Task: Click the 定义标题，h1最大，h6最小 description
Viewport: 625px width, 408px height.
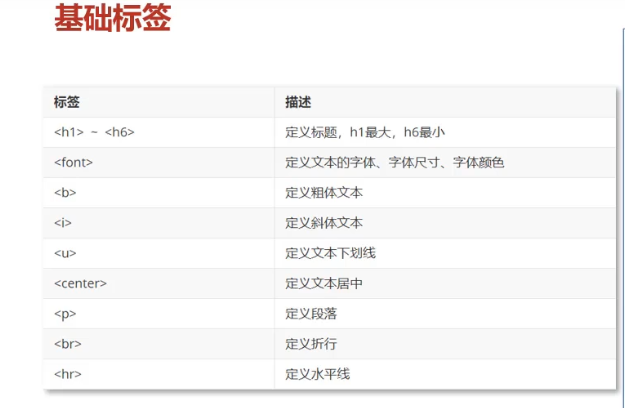Action: [x=365, y=132]
